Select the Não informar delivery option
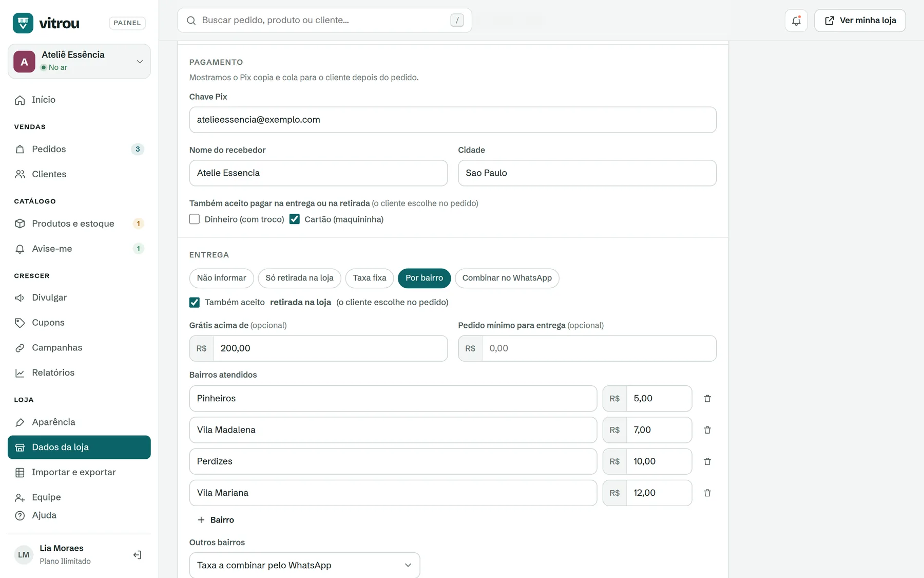Screen dimensions: 924x578 click(x=222, y=278)
